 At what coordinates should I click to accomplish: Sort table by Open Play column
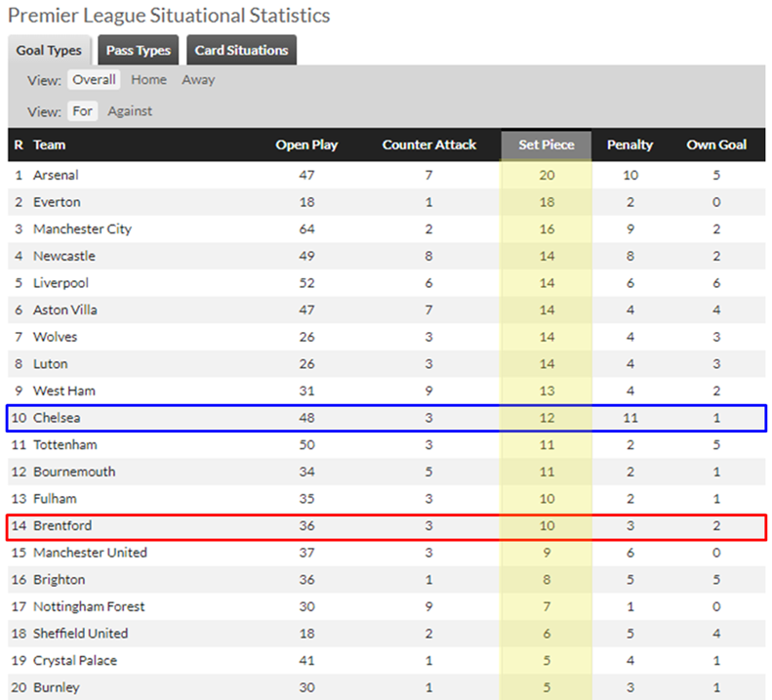306,144
